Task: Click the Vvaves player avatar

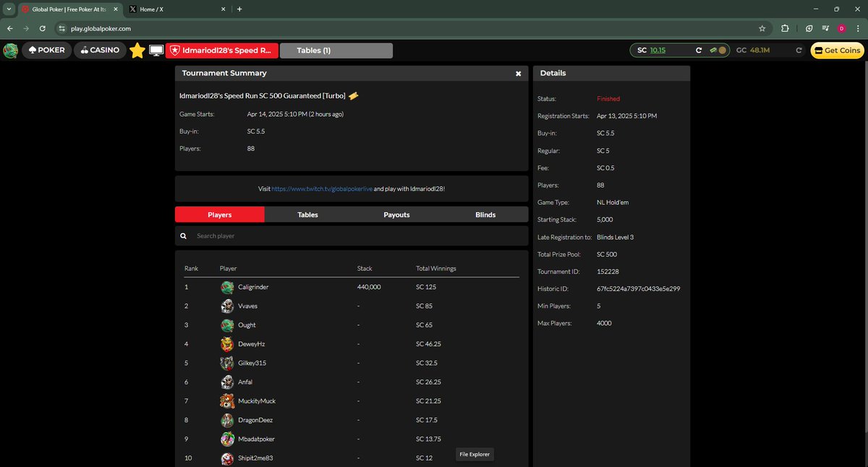Action: click(227, 306)
